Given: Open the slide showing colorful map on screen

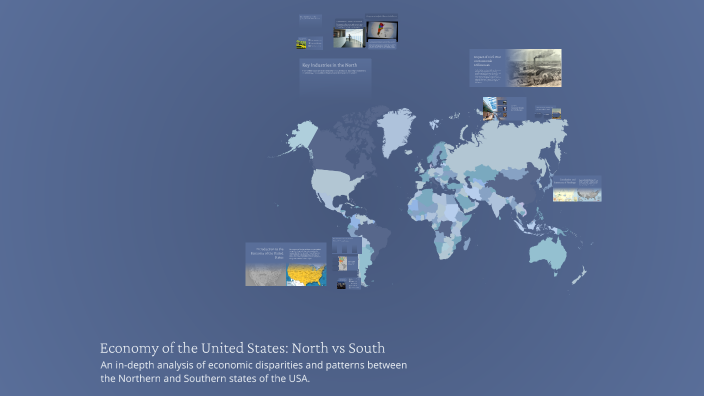Looking at the screenshot, I should pos(382,31).
